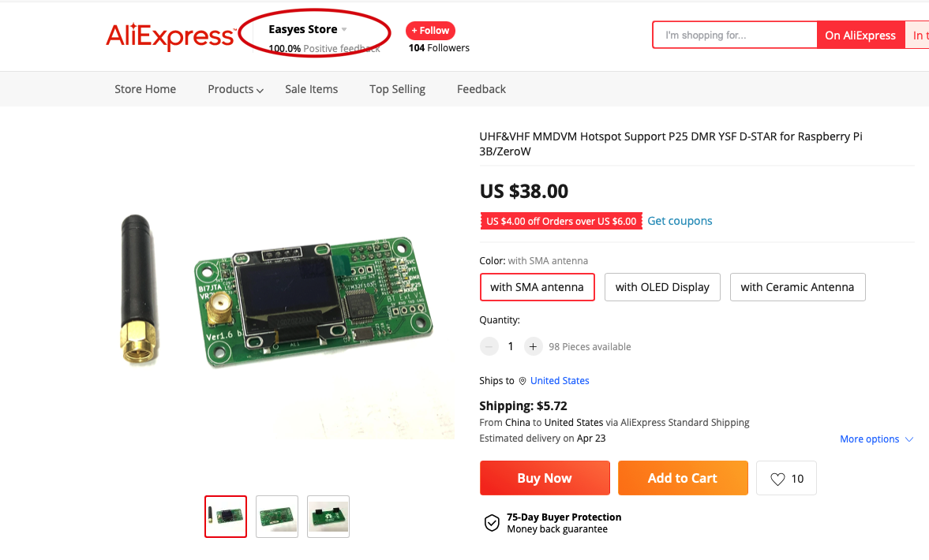Go to the Store Home tab
This screenshot has height=560, width=929.
click(x=145, y=89)
